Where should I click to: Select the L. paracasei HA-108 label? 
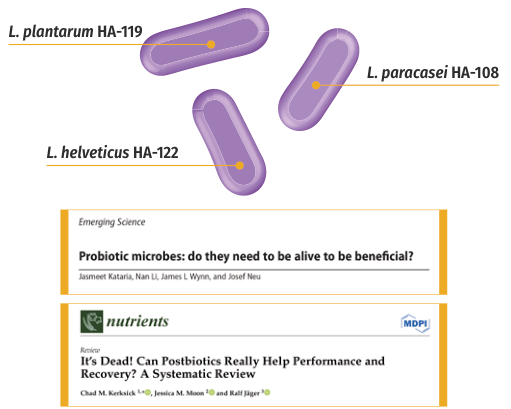[x=433, y=73]
